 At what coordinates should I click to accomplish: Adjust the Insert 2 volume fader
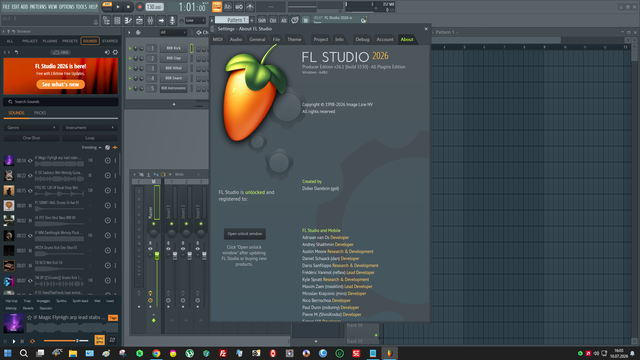tap(189, 256)
